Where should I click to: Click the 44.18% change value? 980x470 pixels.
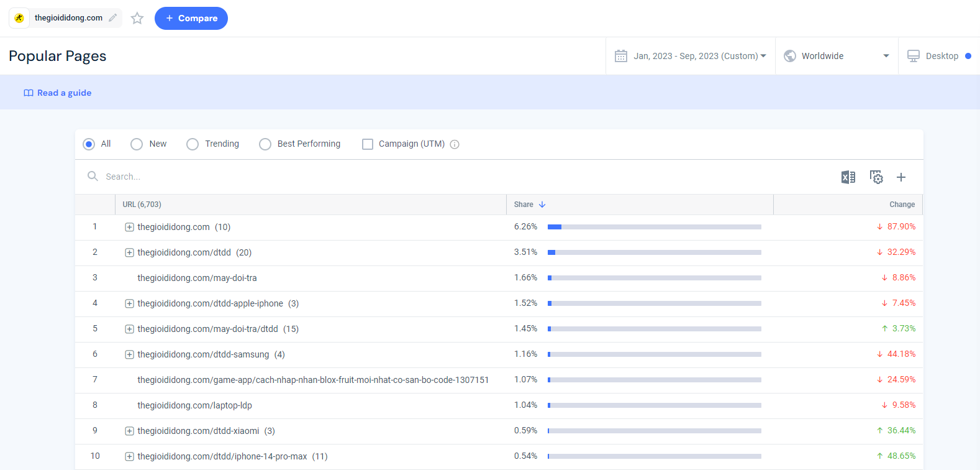coord(901,354)
